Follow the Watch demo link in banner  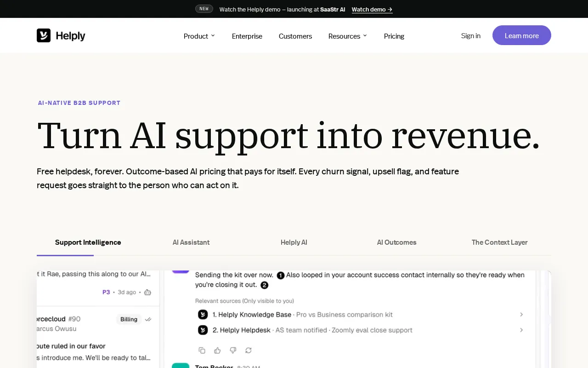click(x=372, y=9)
